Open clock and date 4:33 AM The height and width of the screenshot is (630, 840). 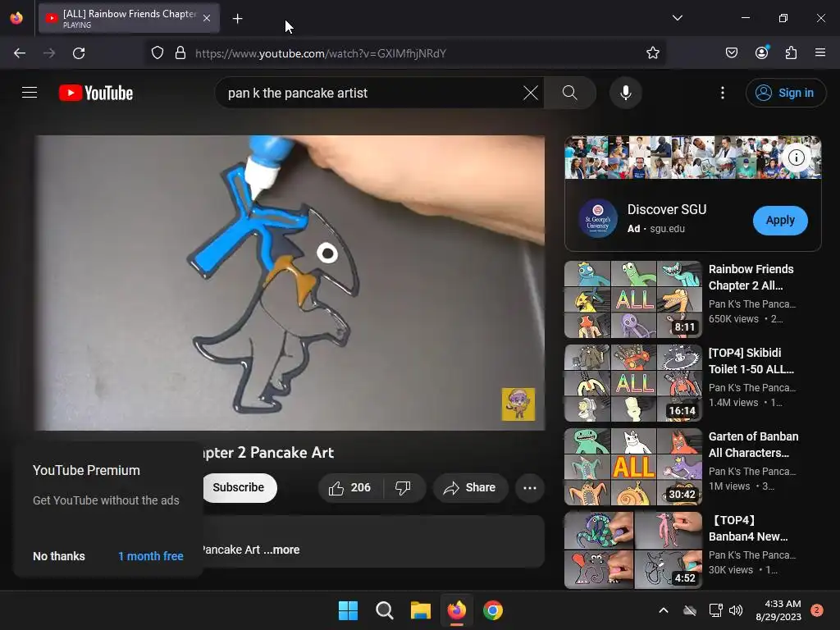point(778,610)
